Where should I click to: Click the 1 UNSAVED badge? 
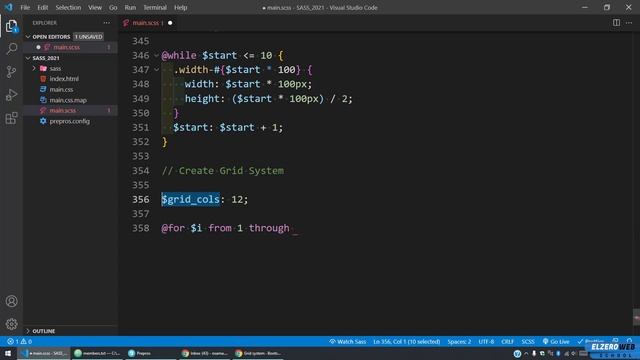88,37
